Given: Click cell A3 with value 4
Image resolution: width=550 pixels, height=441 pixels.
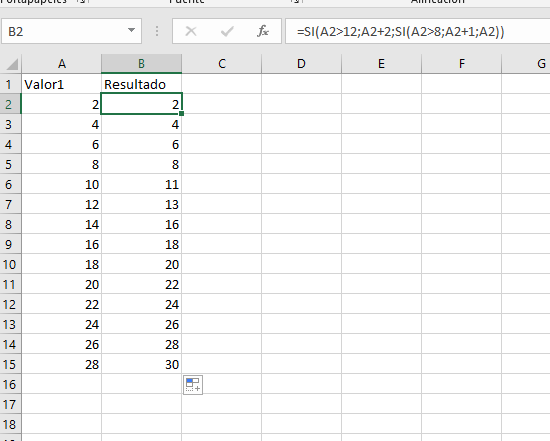Looking at the screenshot, I should (62, 124).
